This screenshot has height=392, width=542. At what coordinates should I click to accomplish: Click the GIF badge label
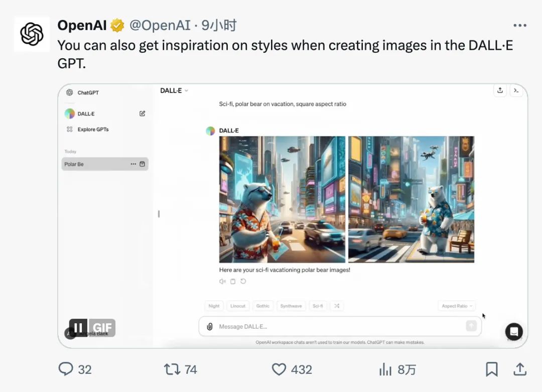[102, 328]
